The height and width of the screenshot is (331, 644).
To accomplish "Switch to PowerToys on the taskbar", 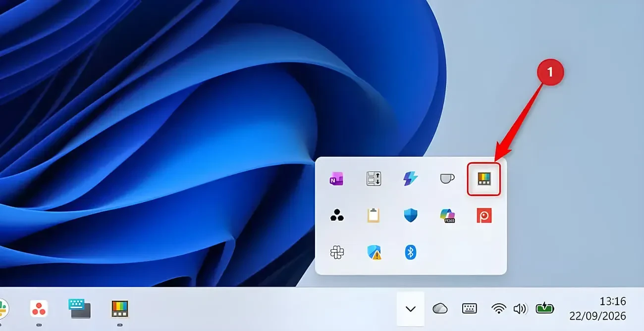I will click(120, 309).
